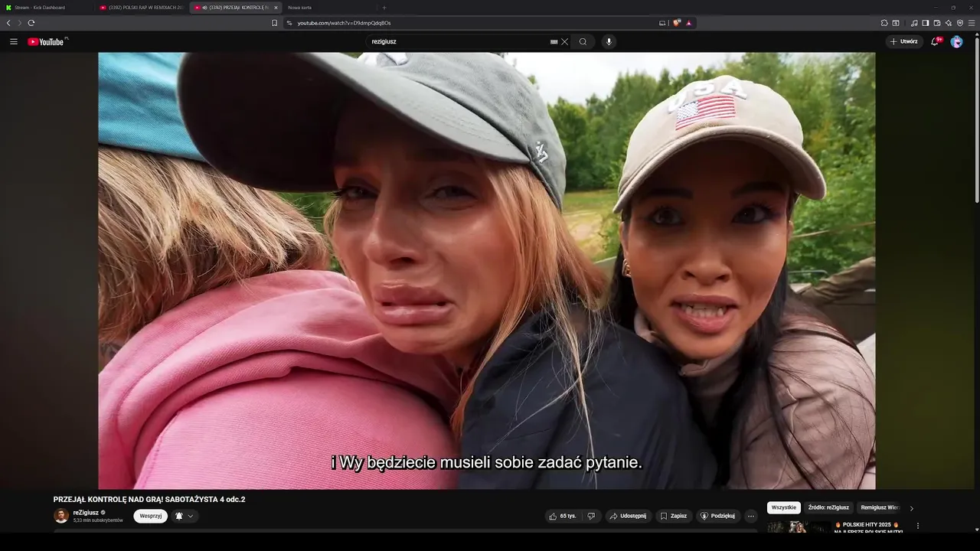The width and height of the screenshot is (980, 551).
Task: Open the browser extensions puzzle icon
Action: (x=884, y=23)
